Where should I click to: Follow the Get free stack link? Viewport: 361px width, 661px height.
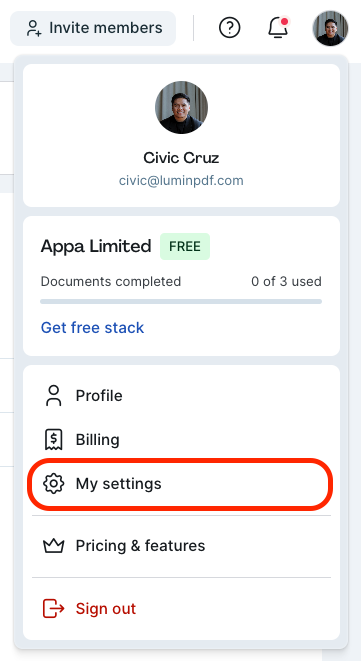coord(92,328)
